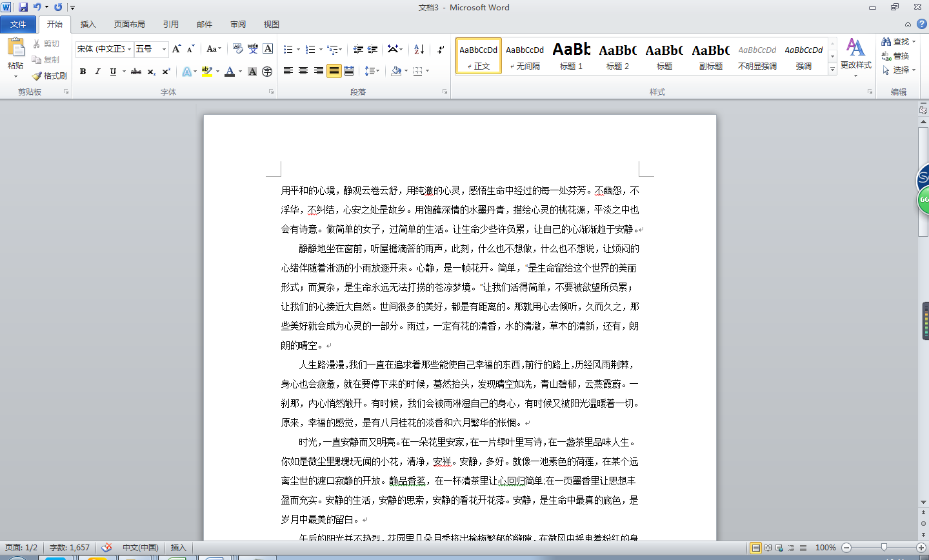
Task: Click the Copy (复制) icon
Action: pos(37,59)
